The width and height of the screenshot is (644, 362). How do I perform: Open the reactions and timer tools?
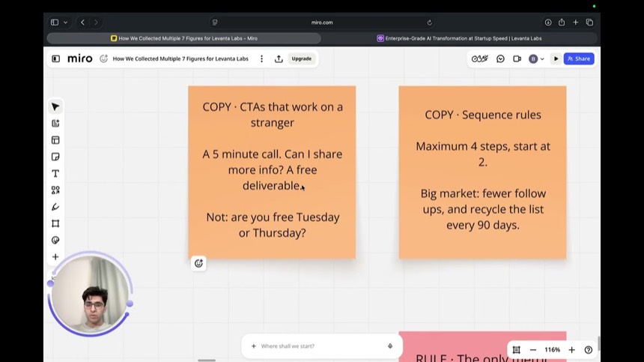point(479,58)
